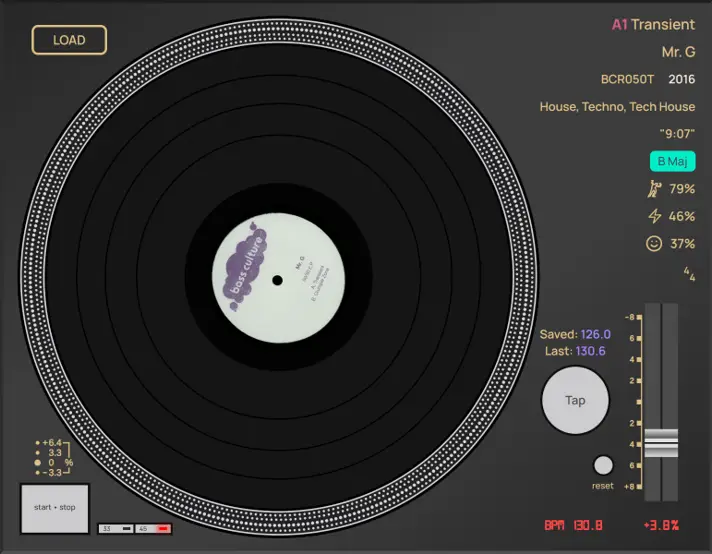The image size is (712, 554).
Task: Click the Mr. G artist name
Action: 678,52
